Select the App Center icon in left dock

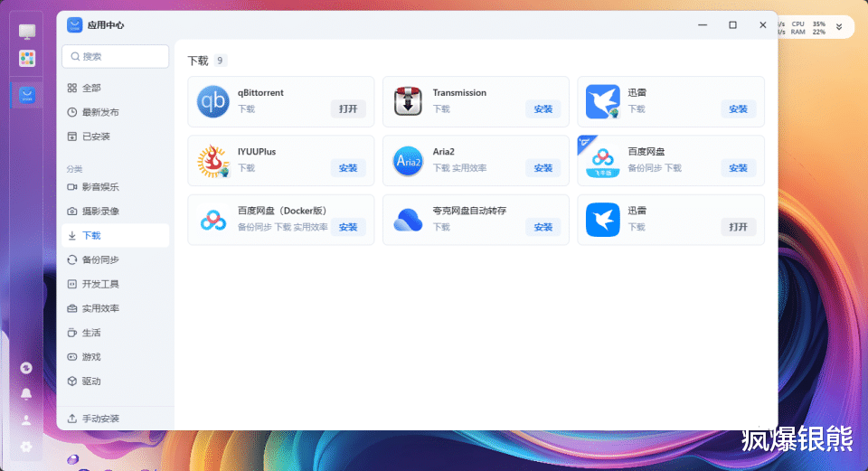tap(26, 95)
